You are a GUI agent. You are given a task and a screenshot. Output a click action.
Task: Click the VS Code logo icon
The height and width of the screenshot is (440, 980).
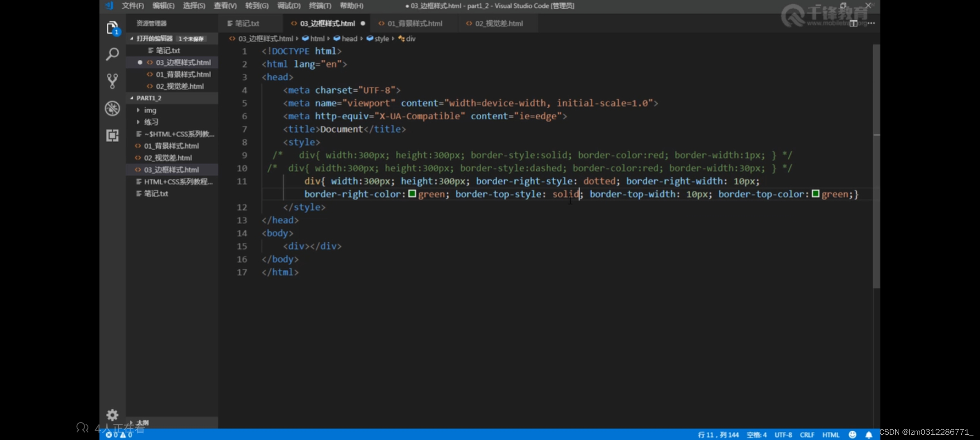click(x=109, y=6)
